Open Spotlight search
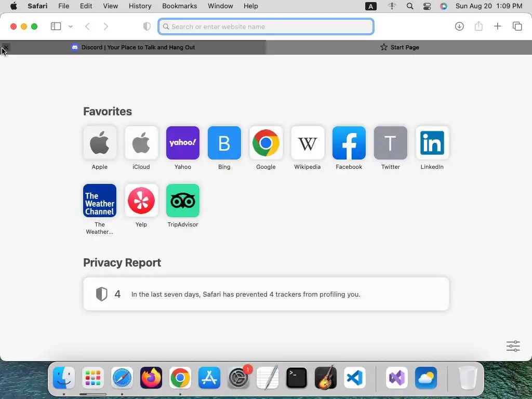Screen dimensions: 532x399 point(410,6)
